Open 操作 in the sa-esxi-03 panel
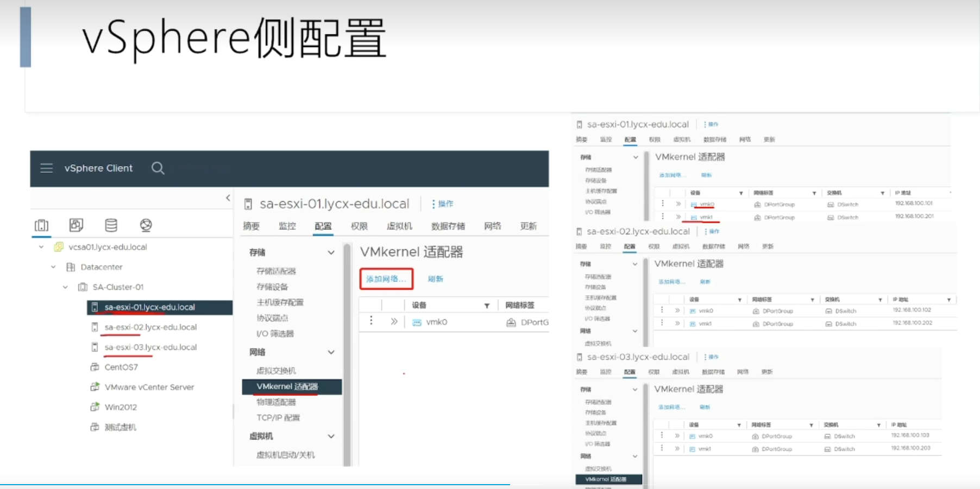The image size is (980, 489). [x=712, y=357]
